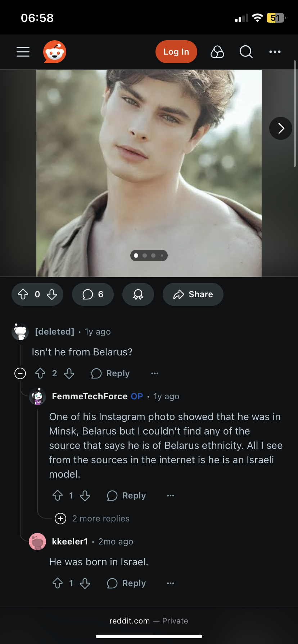Reply to kkeeler1's comment
Screen dimensions: 298x644
[126, 583]
